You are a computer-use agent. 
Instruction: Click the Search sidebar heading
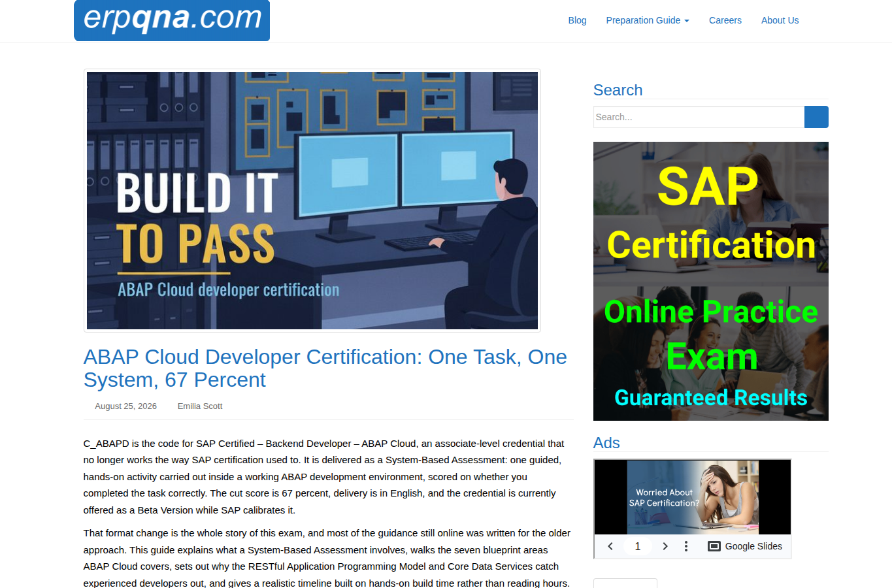618,90
